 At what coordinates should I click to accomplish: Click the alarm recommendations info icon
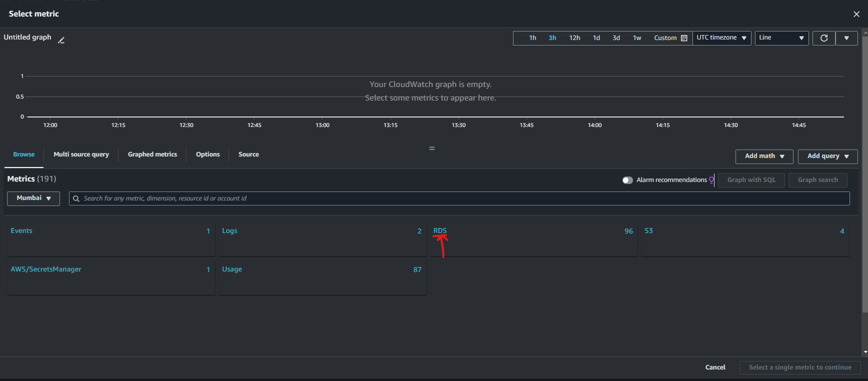tap(711, 180)
